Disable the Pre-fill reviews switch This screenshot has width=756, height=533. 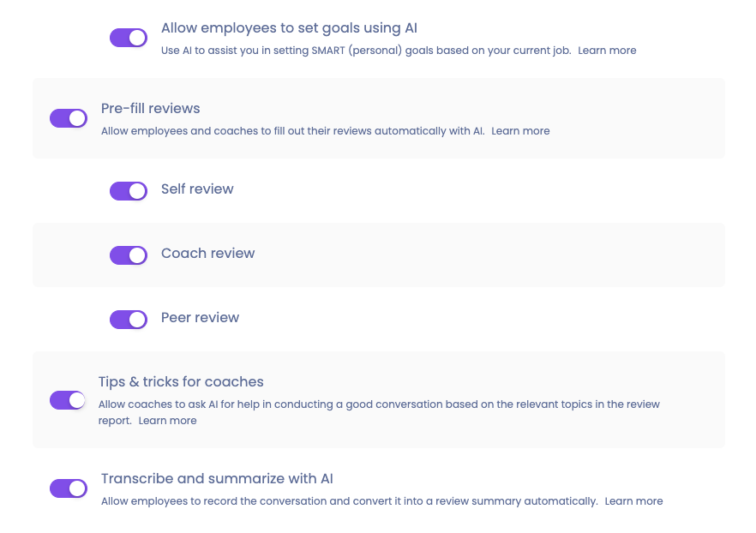coord(69,118)
